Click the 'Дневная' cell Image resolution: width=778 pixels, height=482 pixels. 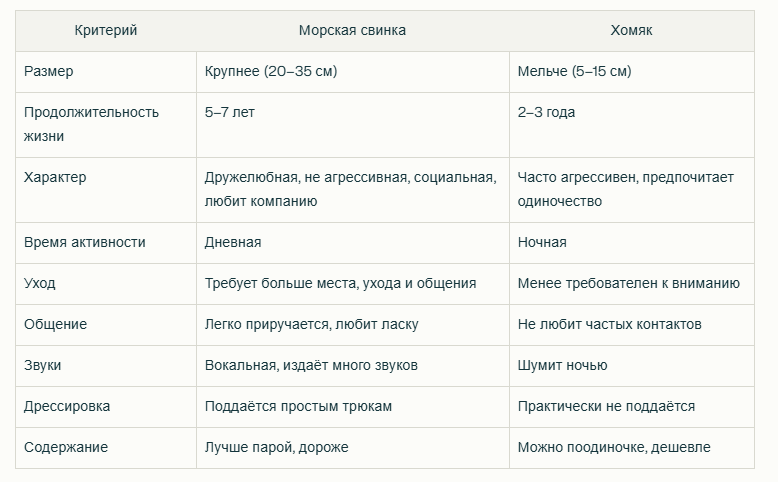(x=352, y=243)
